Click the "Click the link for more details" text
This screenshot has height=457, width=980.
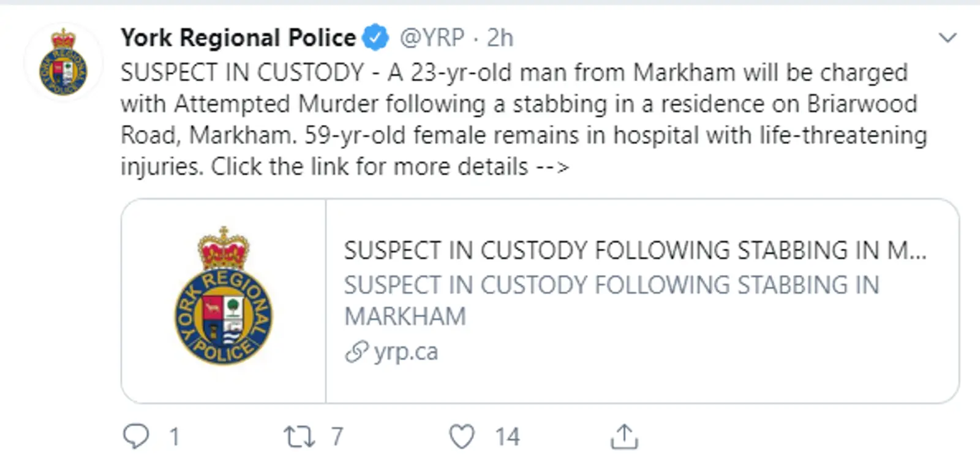point(369,167)
